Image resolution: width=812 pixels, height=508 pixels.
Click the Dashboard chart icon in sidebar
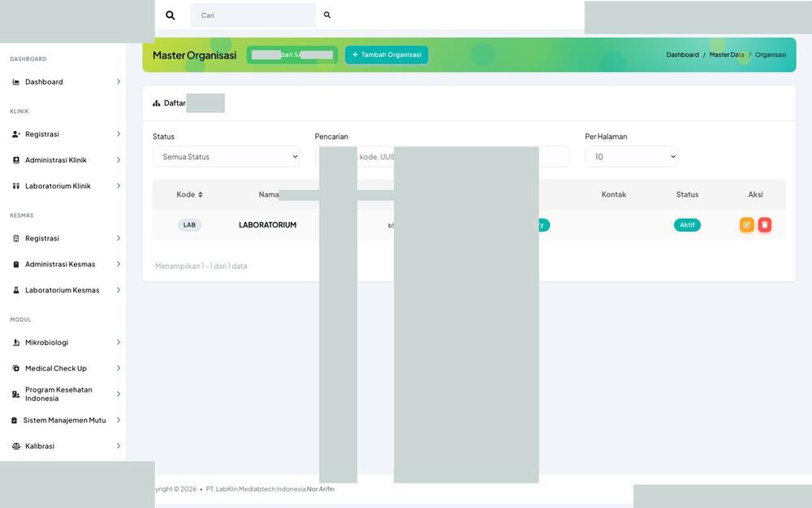coord(16,82)
